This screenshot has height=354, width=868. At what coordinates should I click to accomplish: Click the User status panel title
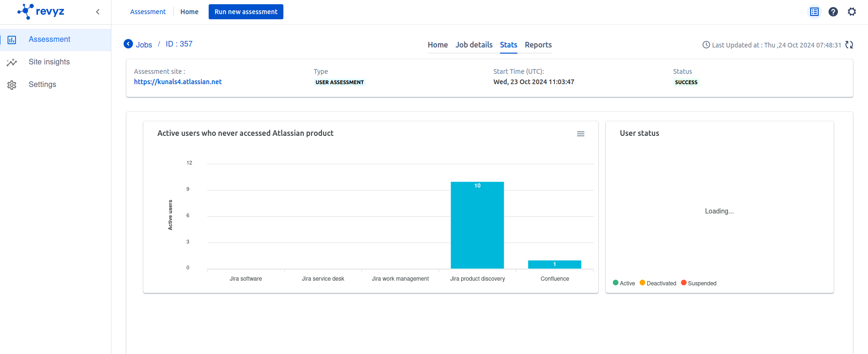639,134
